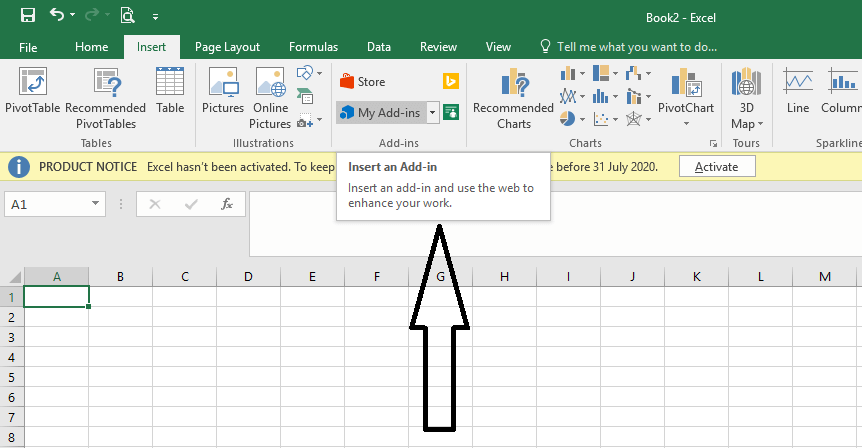862x448 pixels.
Task: Click the Pie chart icon
Action: click(x=567, y=119)
